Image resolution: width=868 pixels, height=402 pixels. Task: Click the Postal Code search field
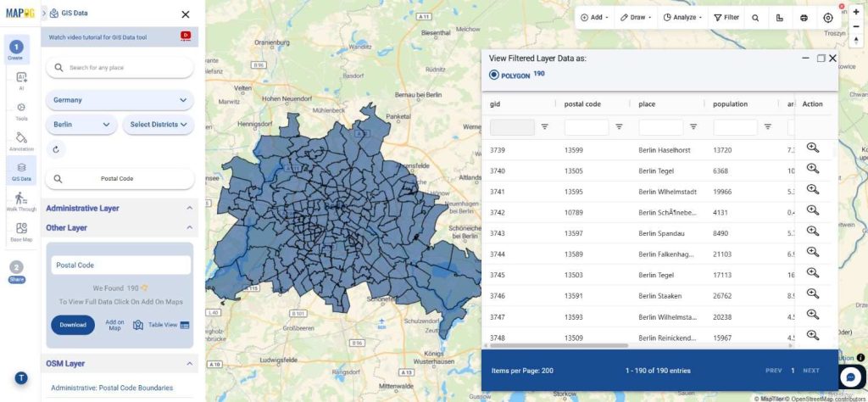120,179
